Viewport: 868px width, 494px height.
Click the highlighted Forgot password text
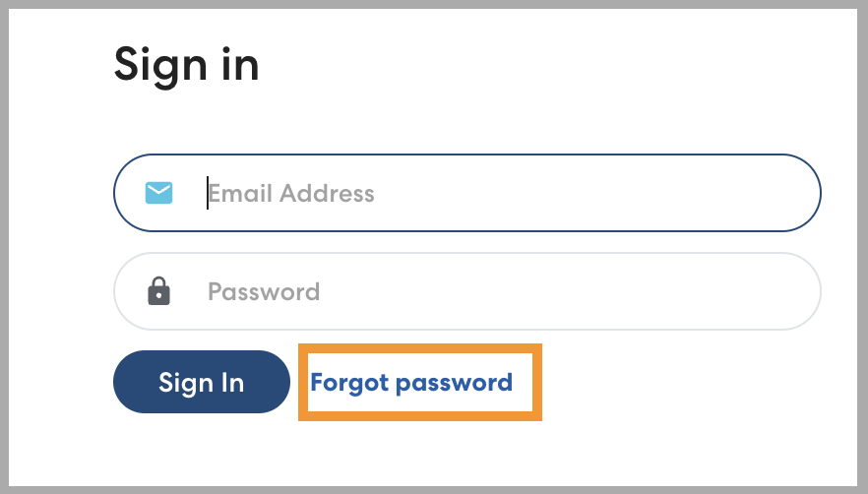click(411, 382)
